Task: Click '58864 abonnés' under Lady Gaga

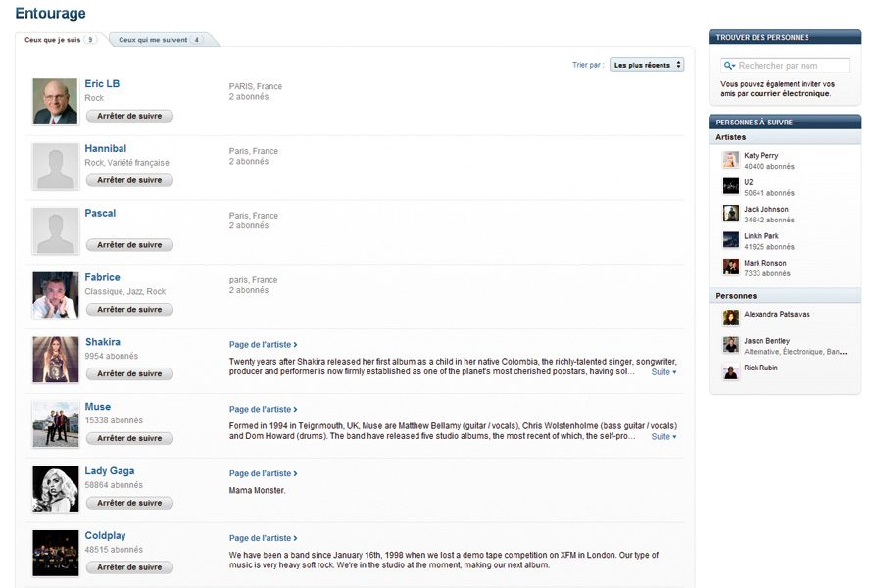Action: (x=114, y=485)
